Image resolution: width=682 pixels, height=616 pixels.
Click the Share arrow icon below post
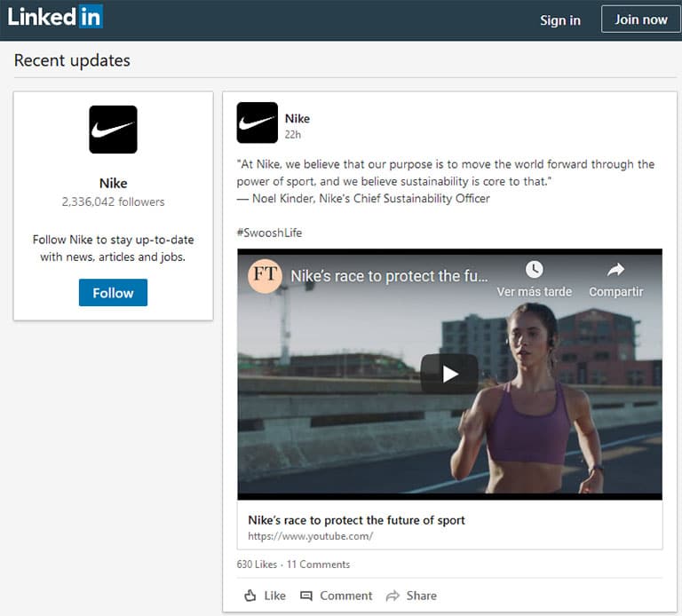click(x=393, y=596)
